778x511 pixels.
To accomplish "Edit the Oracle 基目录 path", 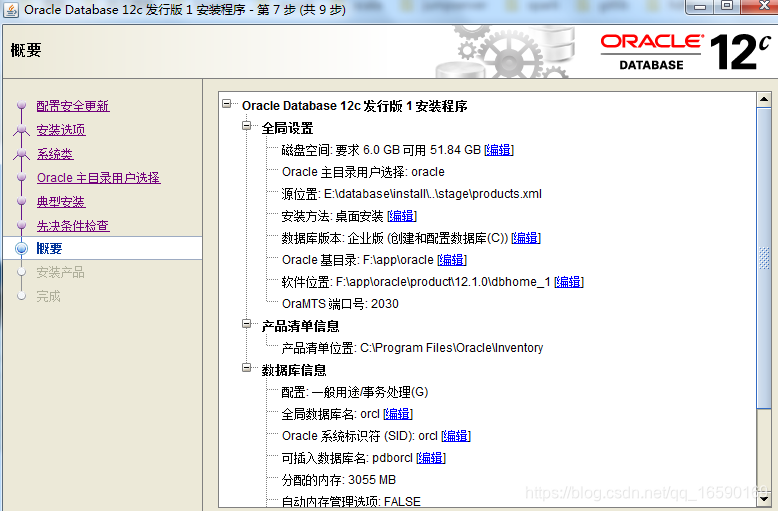I will 452,260.
